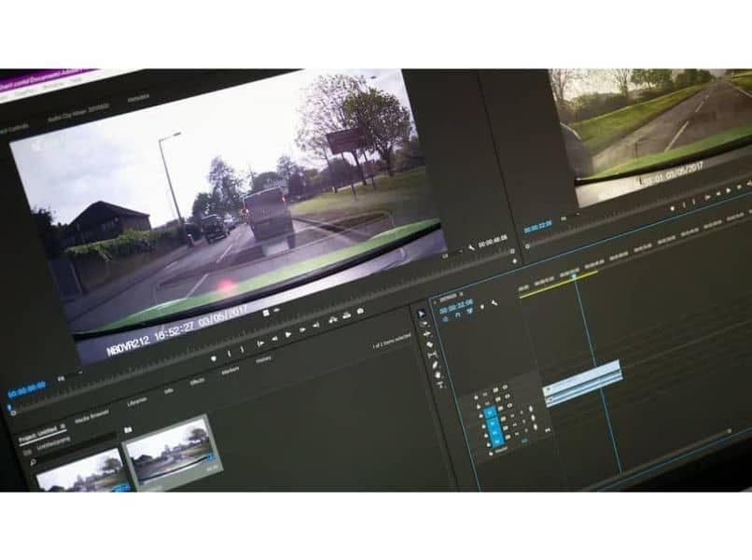Open the Audio Clip Mixer tab
752x560 pixels.
[78, 111]
